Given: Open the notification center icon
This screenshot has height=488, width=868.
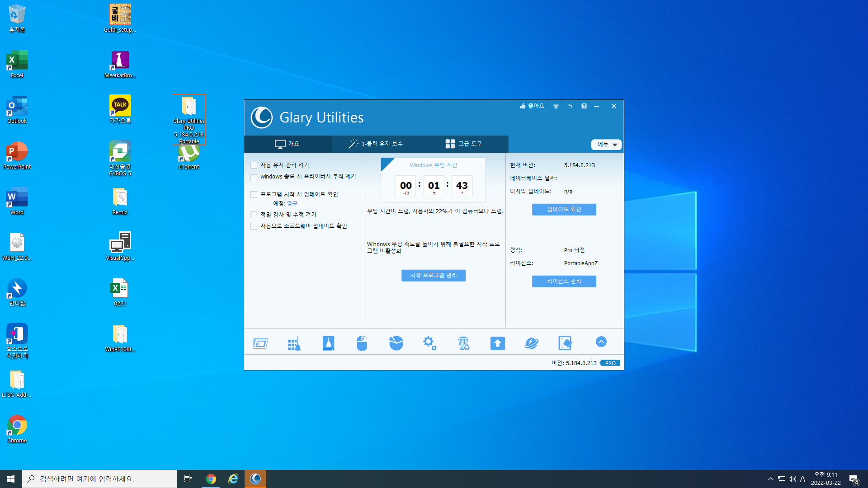Looking at the screenshot, I should pos(854,479).
